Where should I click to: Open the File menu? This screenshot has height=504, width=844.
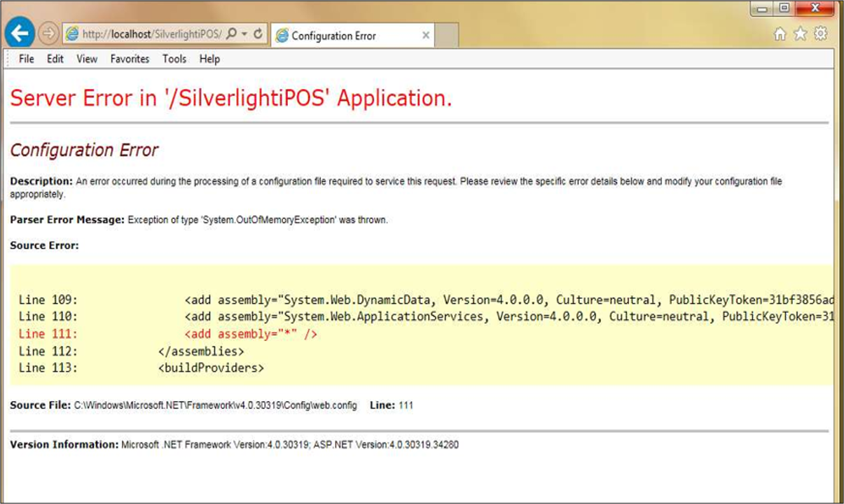pyautogui.click(x=27, y=59)
